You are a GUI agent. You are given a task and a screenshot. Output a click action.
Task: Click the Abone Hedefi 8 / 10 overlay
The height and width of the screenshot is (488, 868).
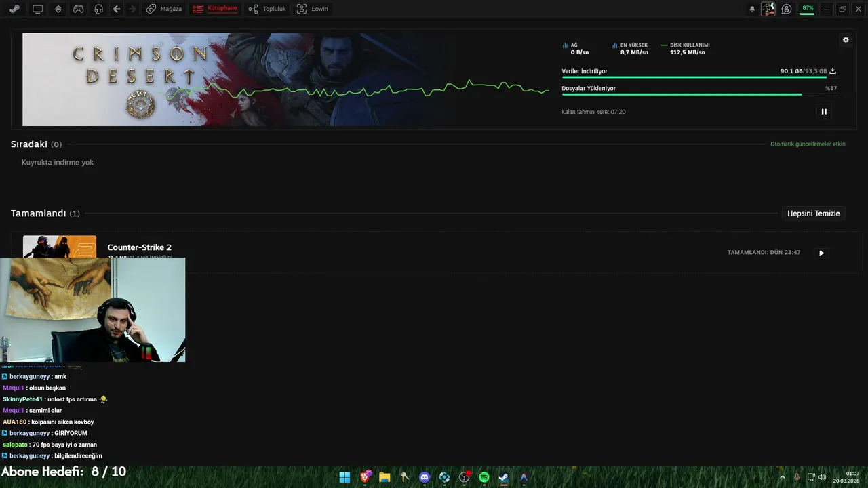tap(64, 472)
